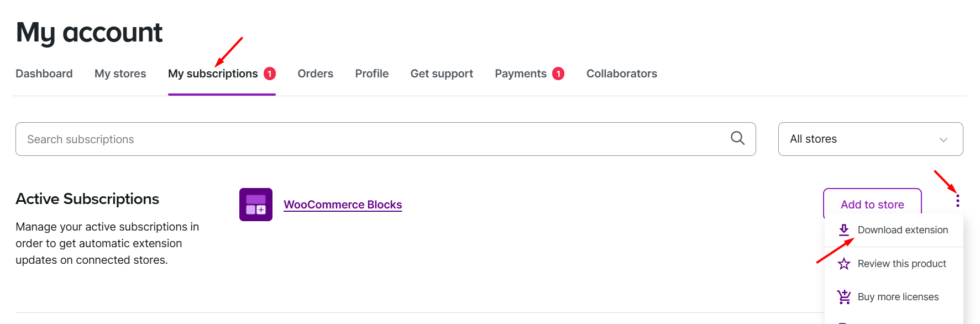Open the WooCommerce Blocks link
The width and height of the screenshot is (980, 324).
(343, 205)
